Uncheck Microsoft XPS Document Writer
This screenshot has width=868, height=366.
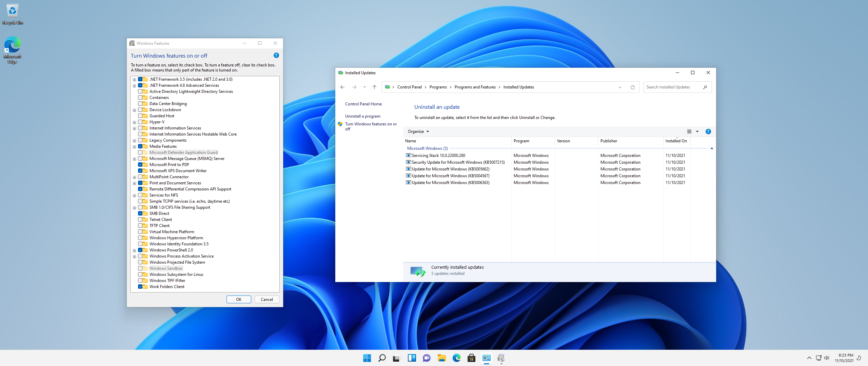pyautogui.click(x=140, y=171)
